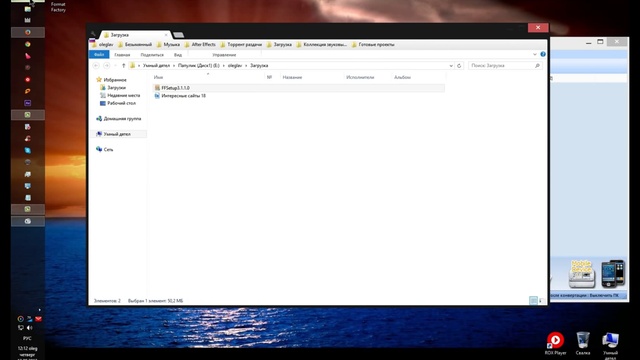Click Умный дятел in the address breadcrumb

[156, 66]
